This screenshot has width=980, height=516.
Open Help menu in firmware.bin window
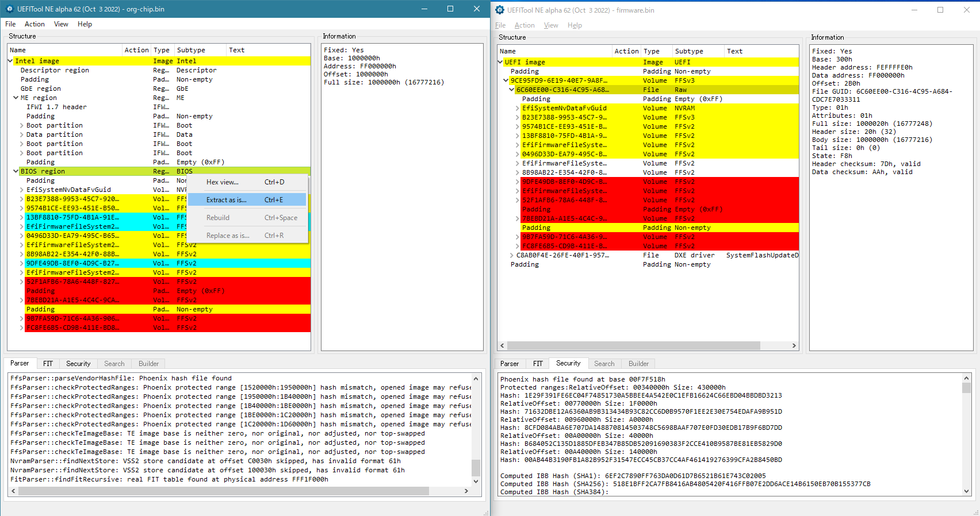[575, 25]
